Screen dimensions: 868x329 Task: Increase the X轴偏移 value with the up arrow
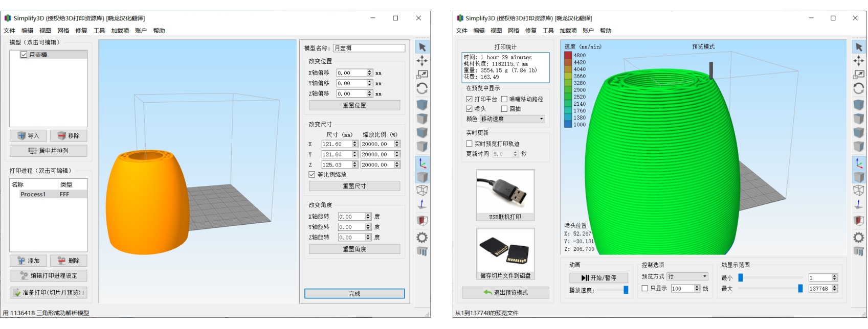point(369,71)
